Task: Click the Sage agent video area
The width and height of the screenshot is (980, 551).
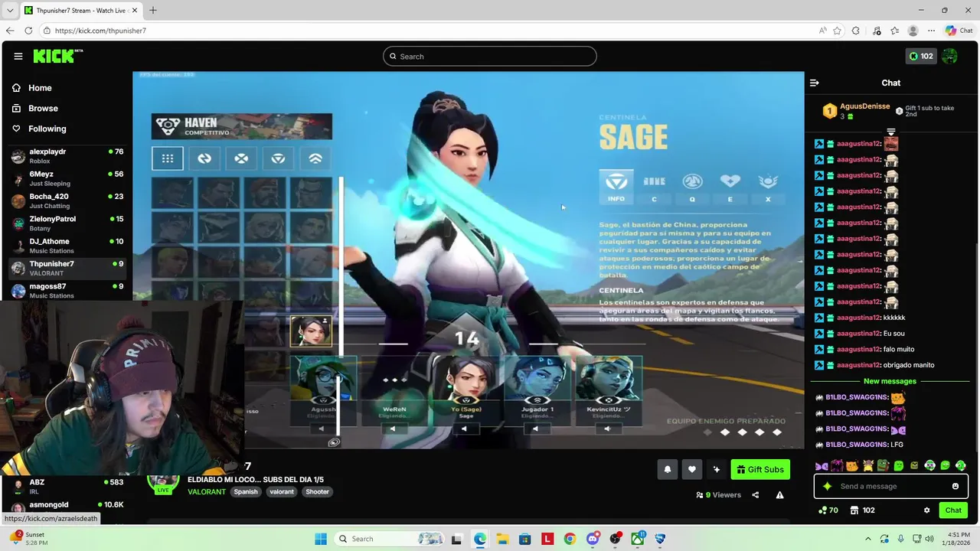Action: tap(468, 259)
